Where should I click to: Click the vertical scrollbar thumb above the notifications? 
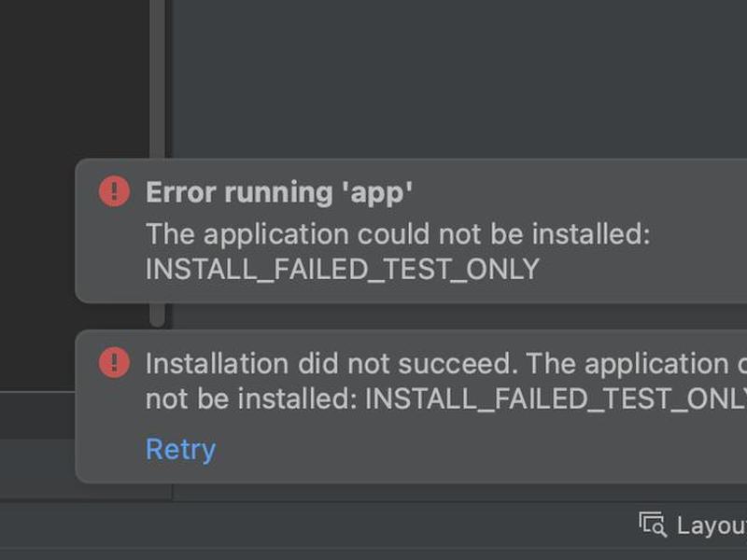(x=158, y=78)
